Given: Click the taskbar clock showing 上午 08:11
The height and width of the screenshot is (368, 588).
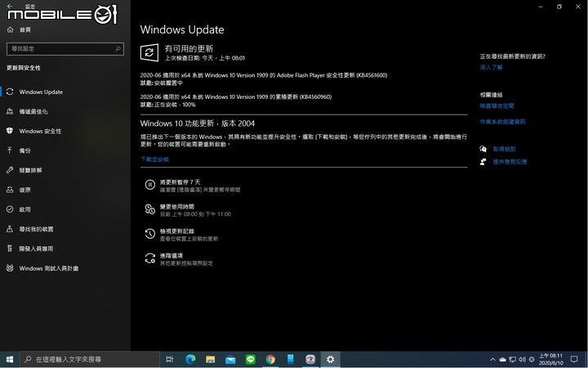Looking at the screenshot, I should (551, 359).
